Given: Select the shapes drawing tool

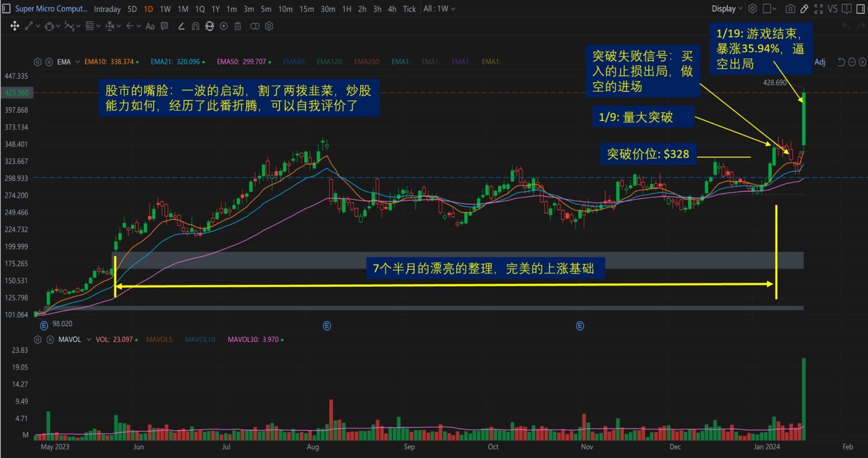Looking at the screenshot, I should coord(49,26).
